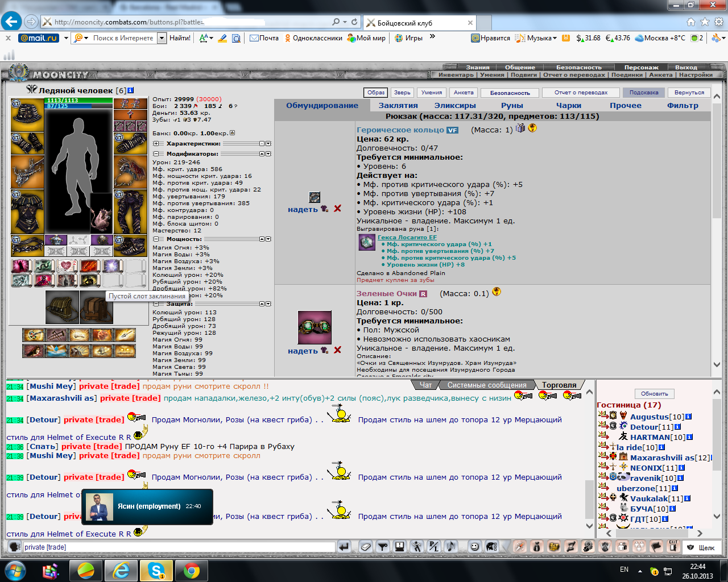The width and height of the screenshot is (728, 582).
Task: Switch to Системные сообщения chat tab
Action: pos(487,385)
